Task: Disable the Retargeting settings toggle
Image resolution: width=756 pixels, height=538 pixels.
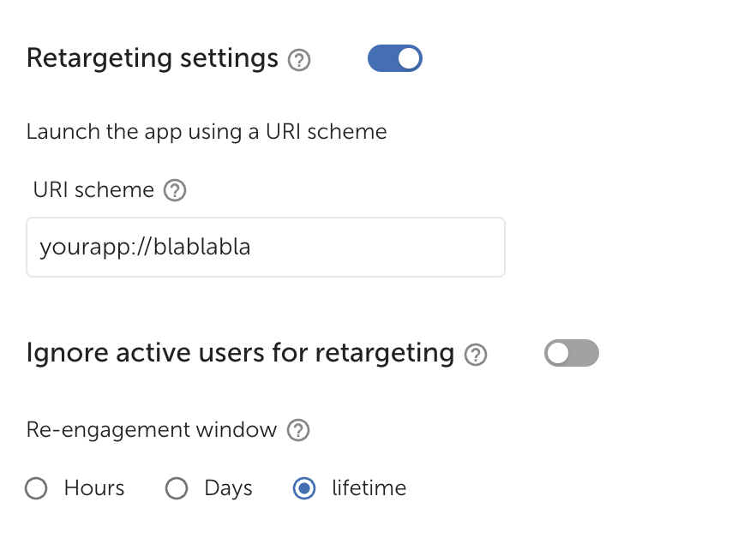Action: pyautogui.click(x=395, y=58)
